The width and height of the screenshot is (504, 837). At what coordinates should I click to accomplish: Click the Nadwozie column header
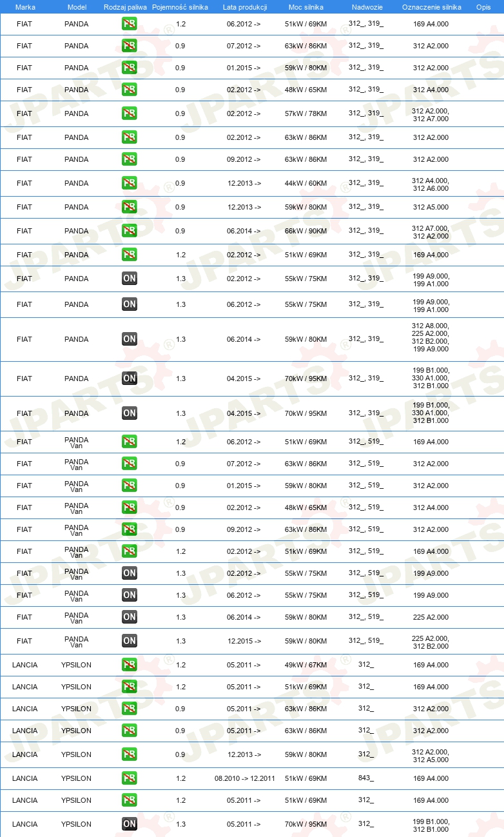click(367, 7)
